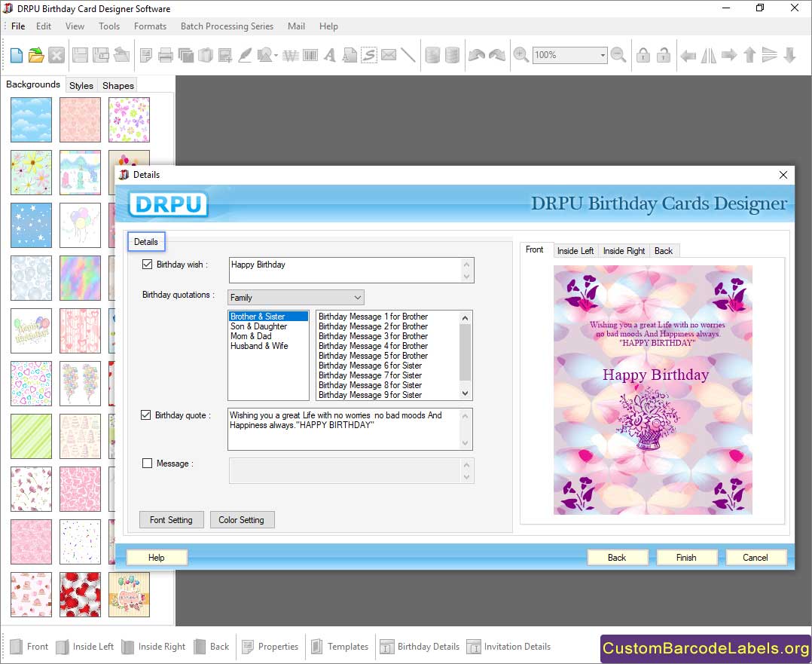
Task: Select the red hearts background thumbnail
Action: [81, 595]
